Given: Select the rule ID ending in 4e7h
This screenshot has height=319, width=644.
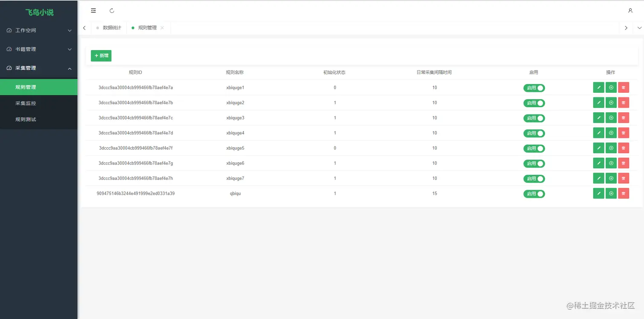Looking at the screenshot, I should point(135,178).
